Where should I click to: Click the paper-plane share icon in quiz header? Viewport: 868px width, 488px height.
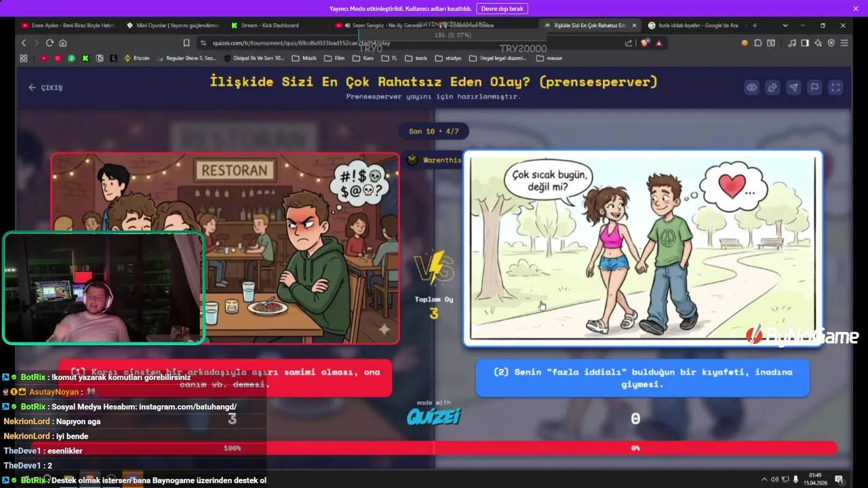point(793,87)
